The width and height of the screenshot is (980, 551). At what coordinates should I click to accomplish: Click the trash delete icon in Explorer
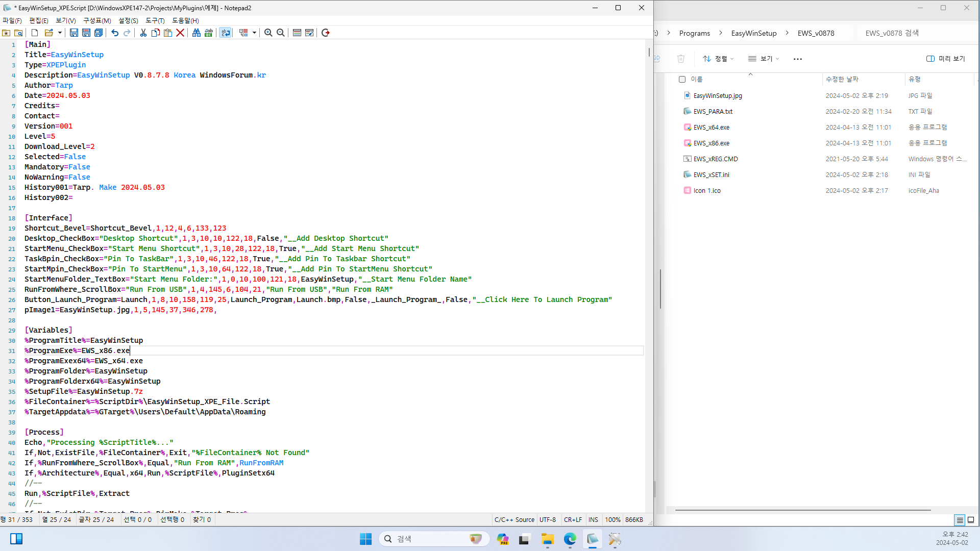point(681,59)
